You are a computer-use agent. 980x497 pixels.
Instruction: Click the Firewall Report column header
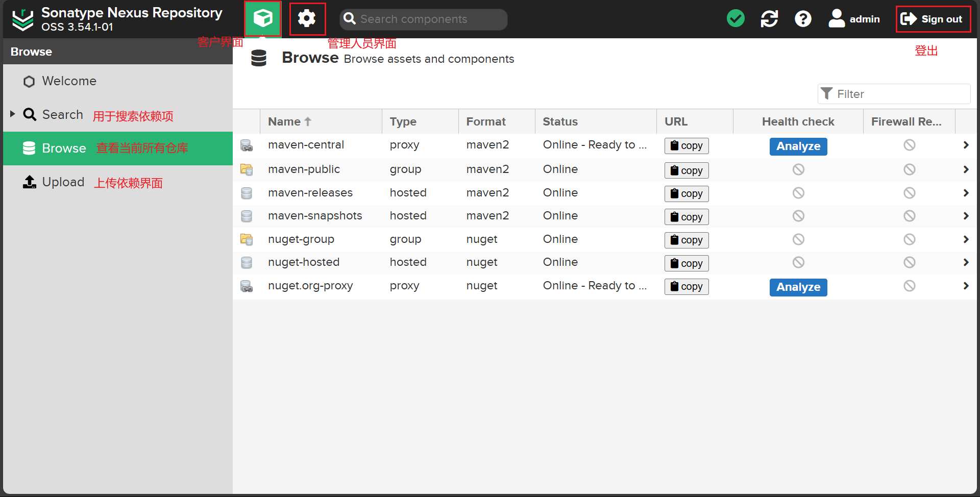(x=909, y=121)
